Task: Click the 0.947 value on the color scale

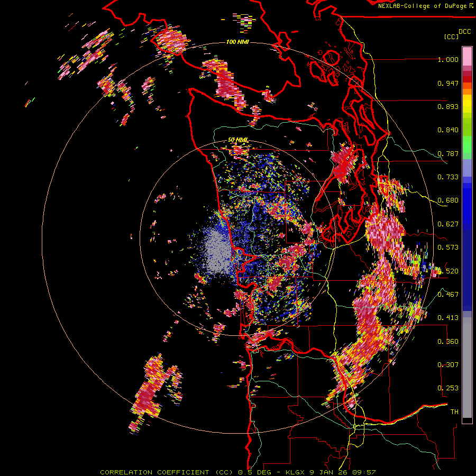Action: [x=448, y=83]
